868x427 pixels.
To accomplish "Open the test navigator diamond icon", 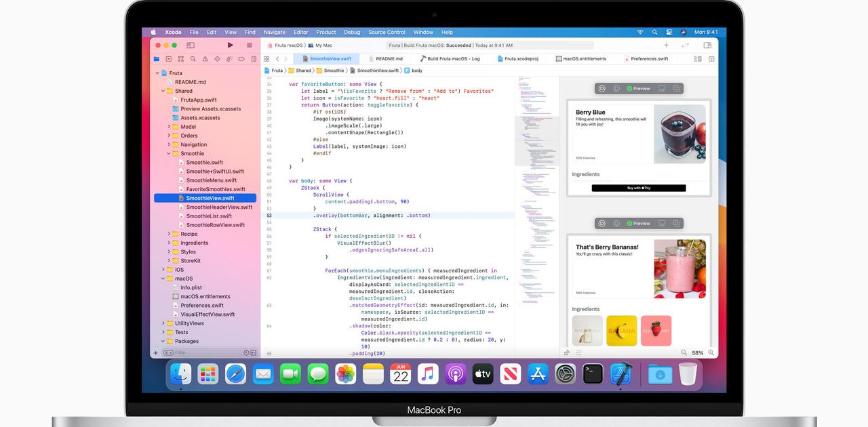I will pos(217,59).
